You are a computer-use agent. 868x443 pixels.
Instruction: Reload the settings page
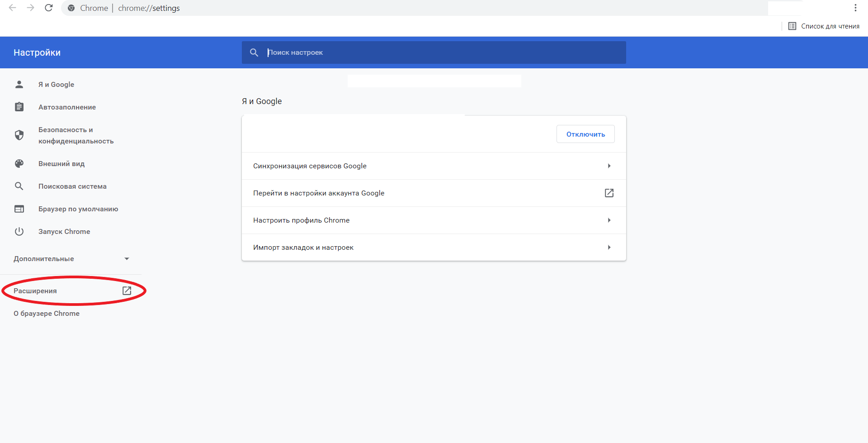click(49, 8)
